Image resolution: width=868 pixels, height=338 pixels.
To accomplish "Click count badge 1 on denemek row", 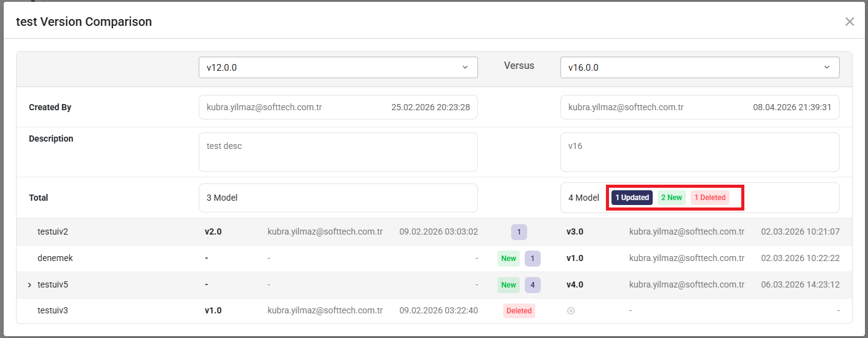I will coord(532,259).
